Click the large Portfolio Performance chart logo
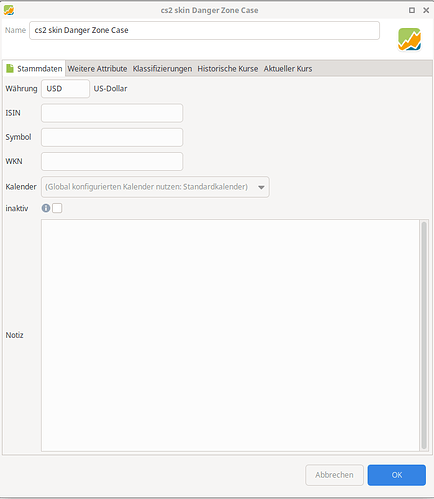Screen dimensions: 434x499 (409, 39)
